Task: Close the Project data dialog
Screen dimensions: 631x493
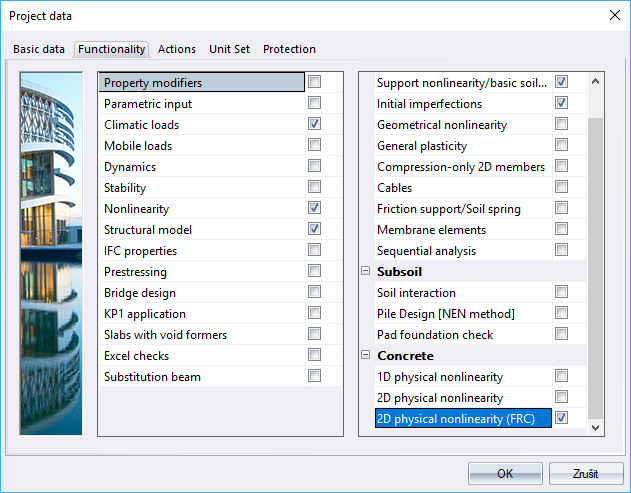Action: pos(612,15)
